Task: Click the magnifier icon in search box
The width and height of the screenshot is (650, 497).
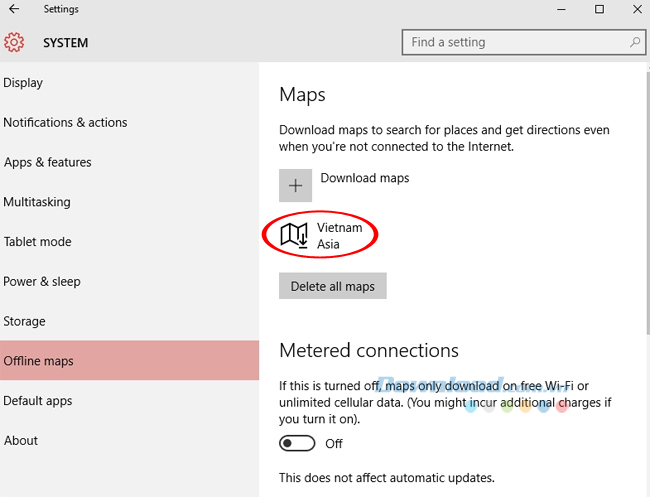Action: (634, 43)
